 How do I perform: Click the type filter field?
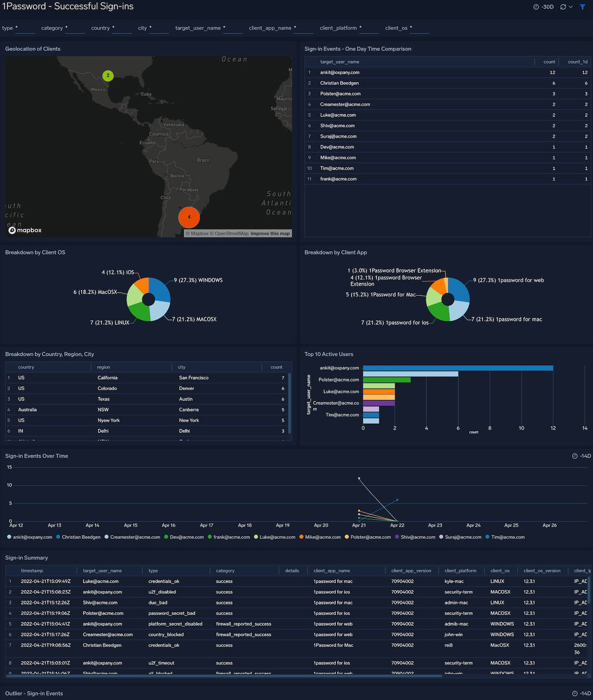25,28
